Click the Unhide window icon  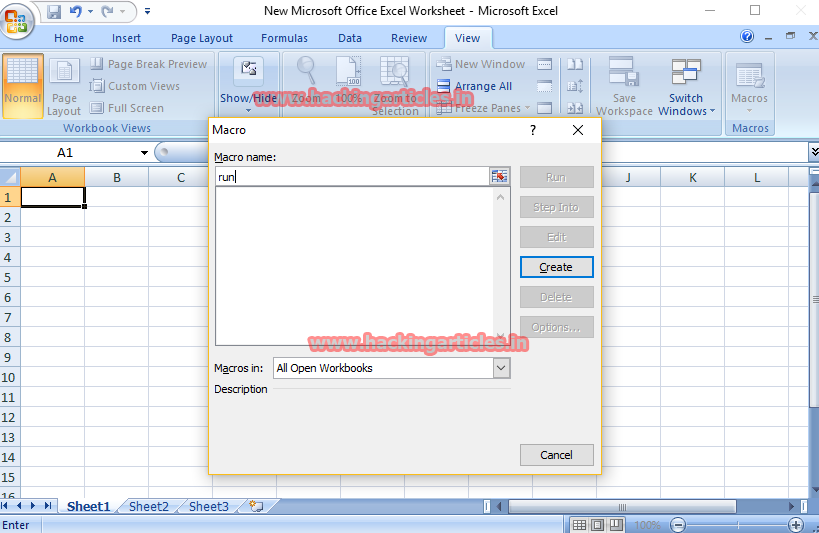pos(544,108)
